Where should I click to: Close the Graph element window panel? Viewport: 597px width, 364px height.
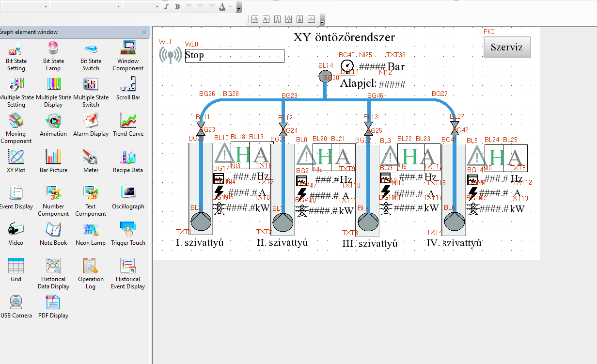(x=144, y=32)
